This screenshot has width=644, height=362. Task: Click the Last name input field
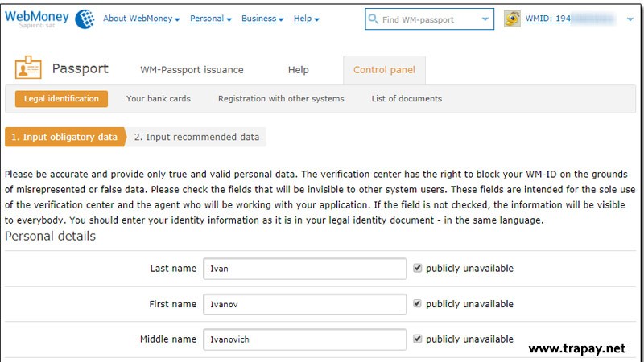coord(304,269)
